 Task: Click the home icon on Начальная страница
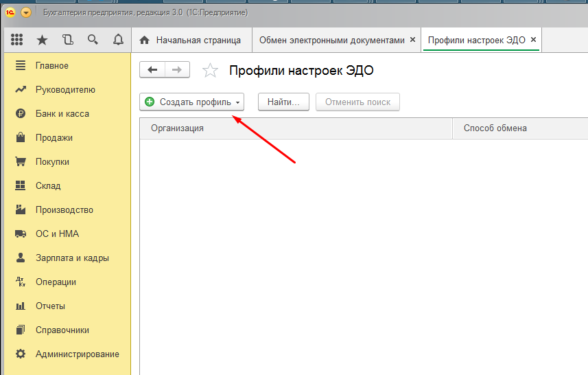pyautogui.click(x=144, y=40)
